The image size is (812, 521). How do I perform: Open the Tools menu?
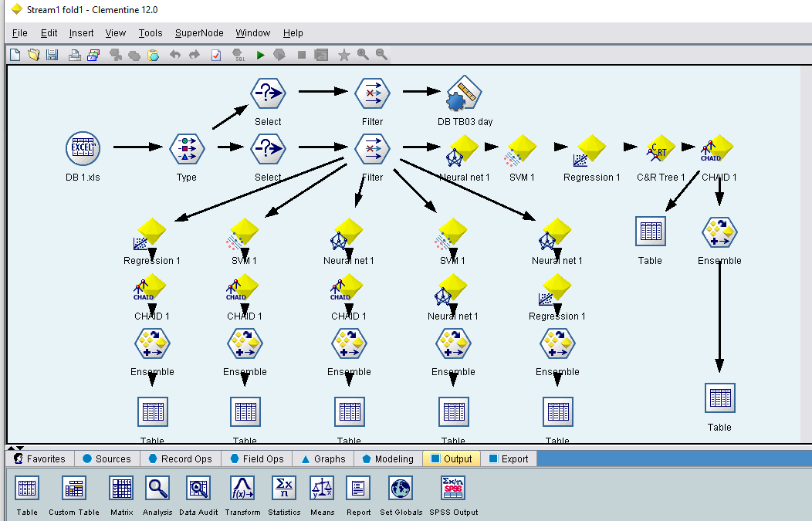click(151, 33)
